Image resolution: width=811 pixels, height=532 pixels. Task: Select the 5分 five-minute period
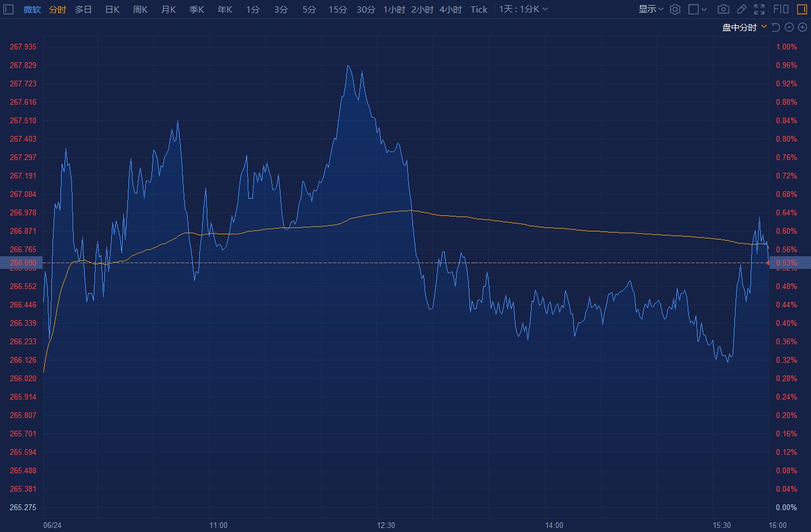(309, 10)
